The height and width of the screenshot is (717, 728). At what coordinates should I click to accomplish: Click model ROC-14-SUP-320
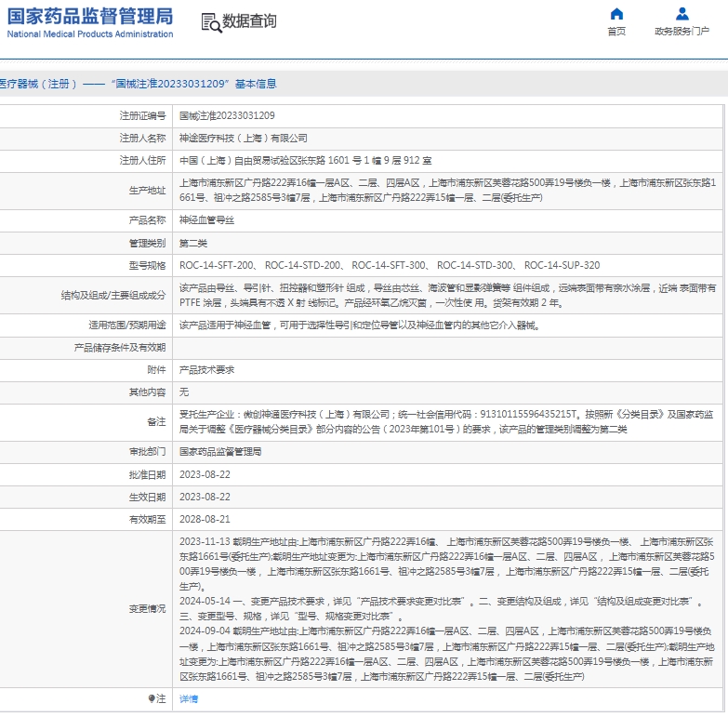pos(562,265)
